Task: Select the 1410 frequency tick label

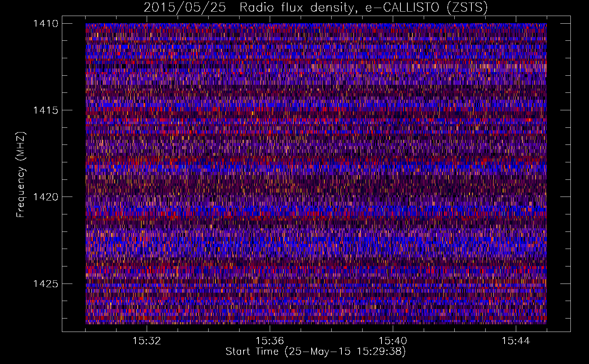Action: click(46, 24)
